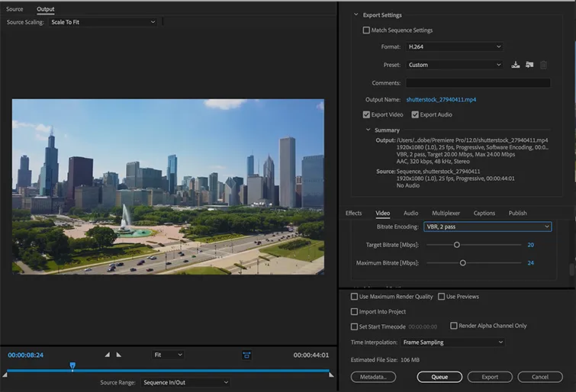The width and height of the screenshot is (576, 392).
Task: Click the Set Out Point marker icon
Action: 118,355
